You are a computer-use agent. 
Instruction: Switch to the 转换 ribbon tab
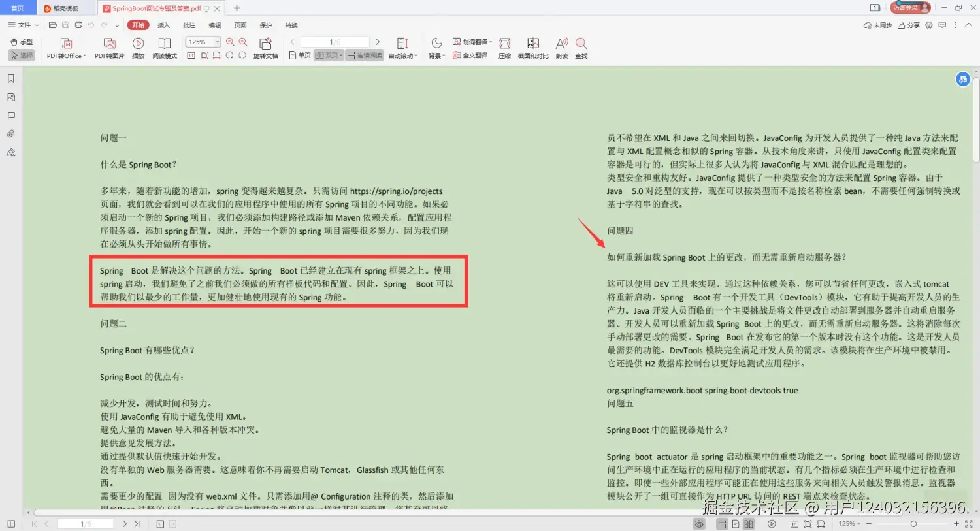point(291,25)
